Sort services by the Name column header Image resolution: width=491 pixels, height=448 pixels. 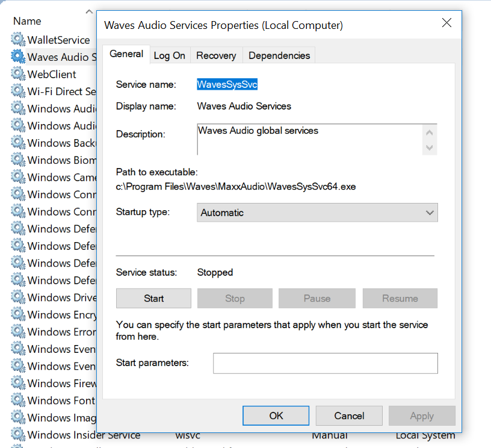27,21
